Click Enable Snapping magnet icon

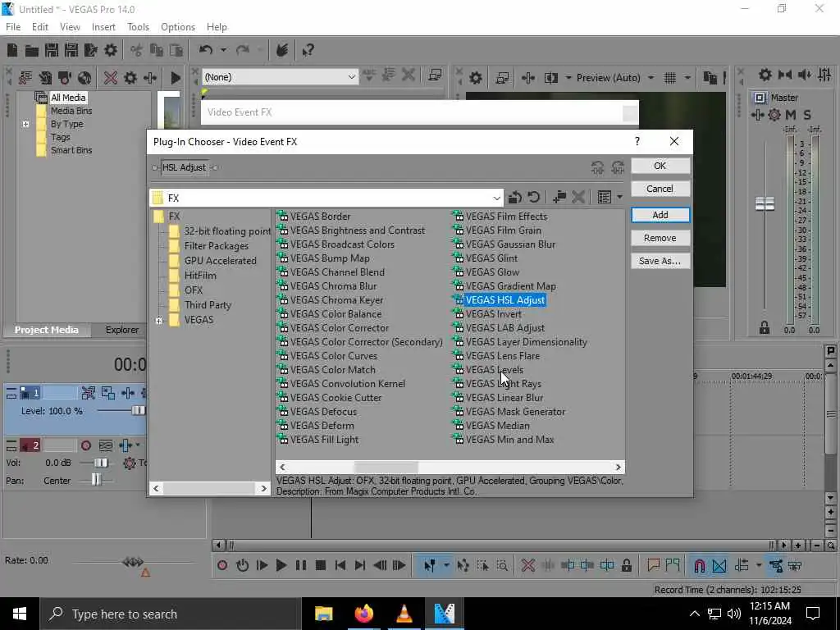click(x=699, y=566)
